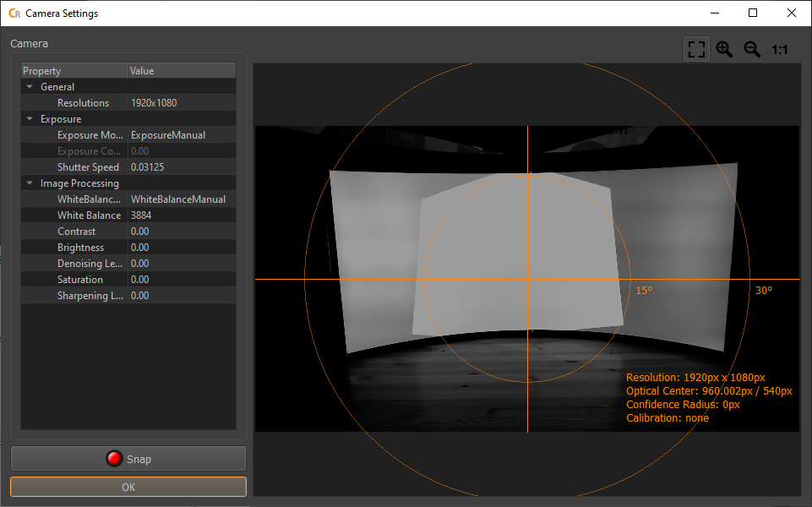The height and width of the screenshot is (507, 812).
Task: Confirm settings with the OK button
Action: 128,487
